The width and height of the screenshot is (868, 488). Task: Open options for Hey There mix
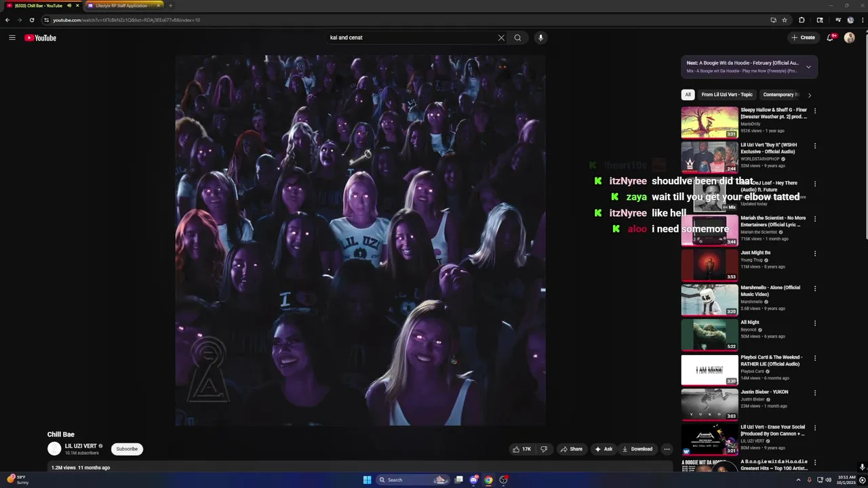(815, 184)
